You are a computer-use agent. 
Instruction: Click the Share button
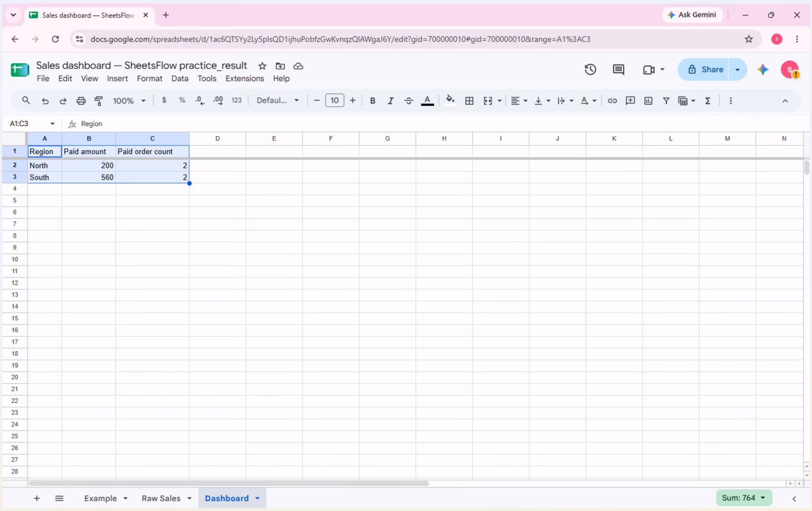tap(703, 70)
